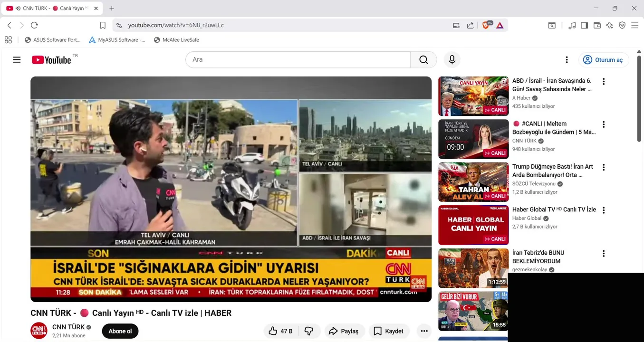This screenshot has width=644, height=342.
Task: Sign in with Oturum aç
Action: pos(603,60)
